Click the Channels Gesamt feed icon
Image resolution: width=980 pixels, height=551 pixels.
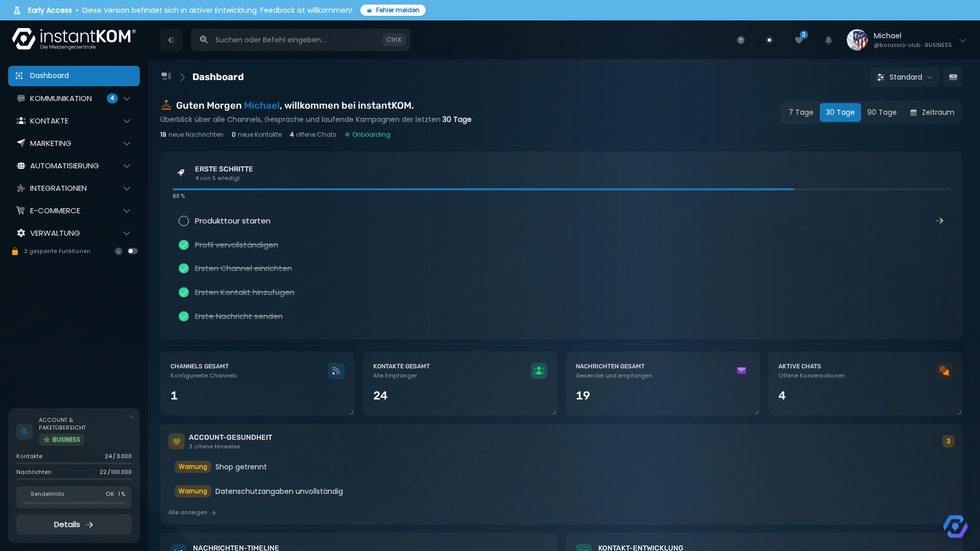(x=336, y=371)
